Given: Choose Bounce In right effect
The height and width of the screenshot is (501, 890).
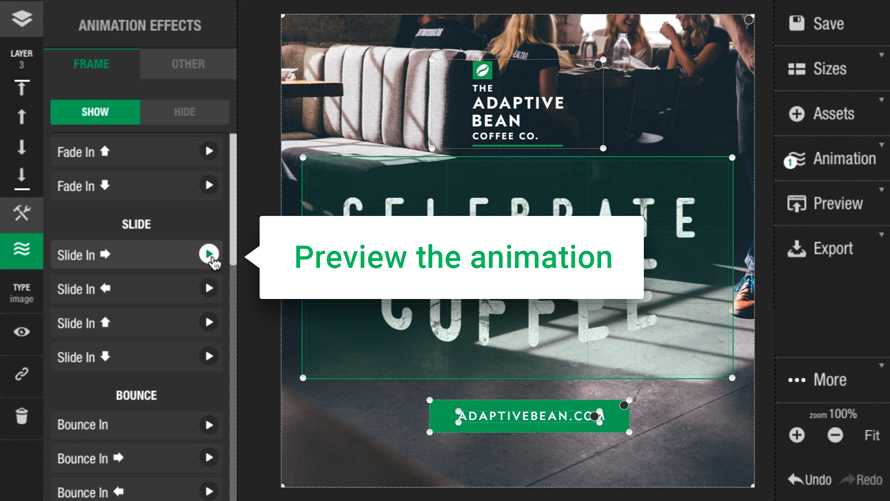Looking at the screenshot, I should (136, 458).
